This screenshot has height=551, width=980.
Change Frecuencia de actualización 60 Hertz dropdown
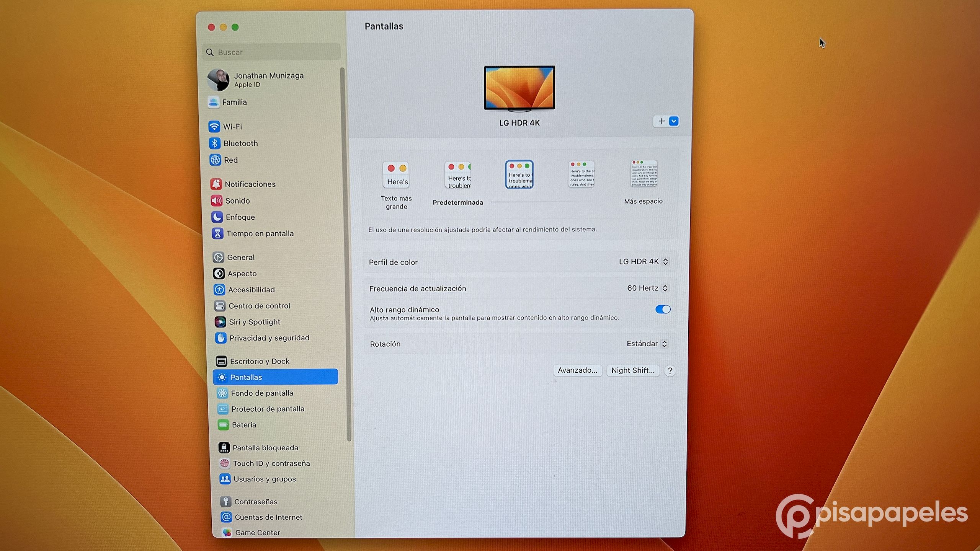click(647, 288)
